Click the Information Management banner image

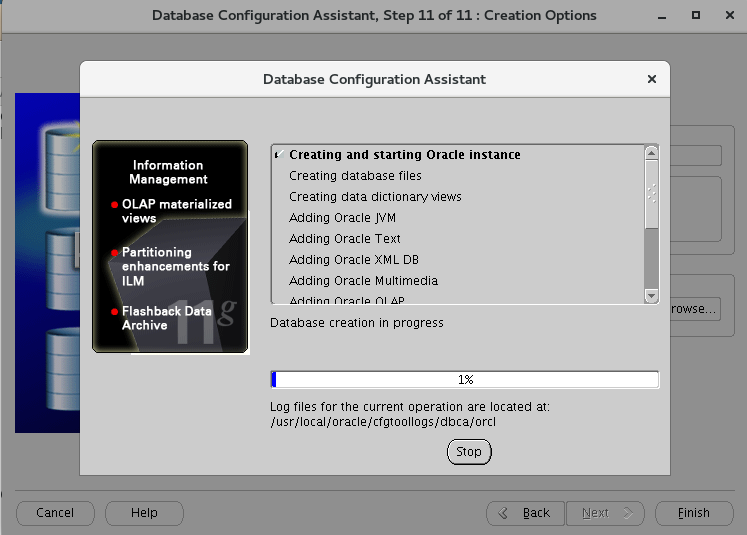click(x=170, y=247)
